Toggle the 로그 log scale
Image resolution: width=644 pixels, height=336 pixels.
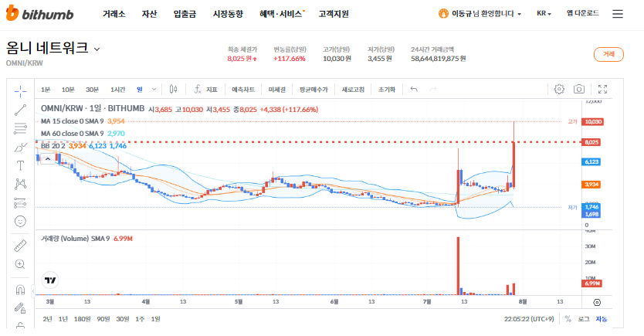tap(584, 319)
